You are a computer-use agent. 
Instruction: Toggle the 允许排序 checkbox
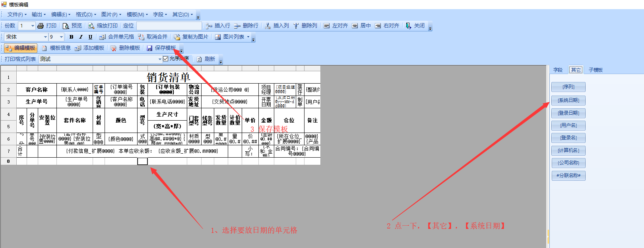[x=166, y=59]
